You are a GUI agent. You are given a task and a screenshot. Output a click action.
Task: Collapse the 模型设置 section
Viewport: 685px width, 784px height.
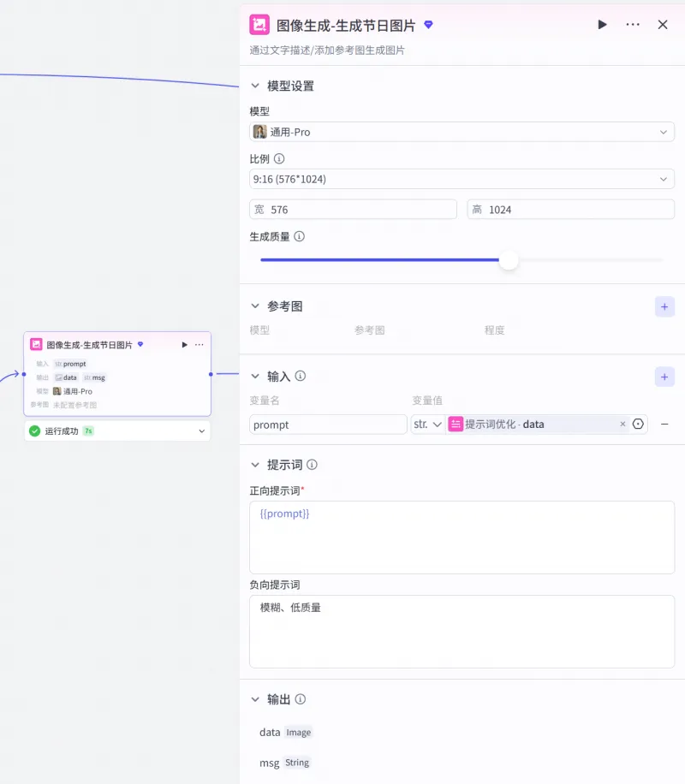(x=254, y=86)
